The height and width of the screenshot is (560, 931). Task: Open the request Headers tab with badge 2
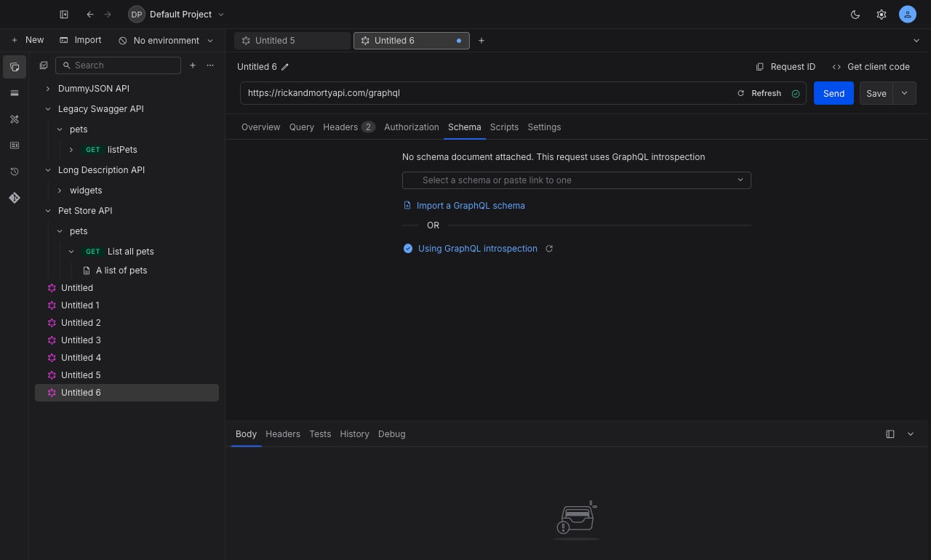point(349,127)
